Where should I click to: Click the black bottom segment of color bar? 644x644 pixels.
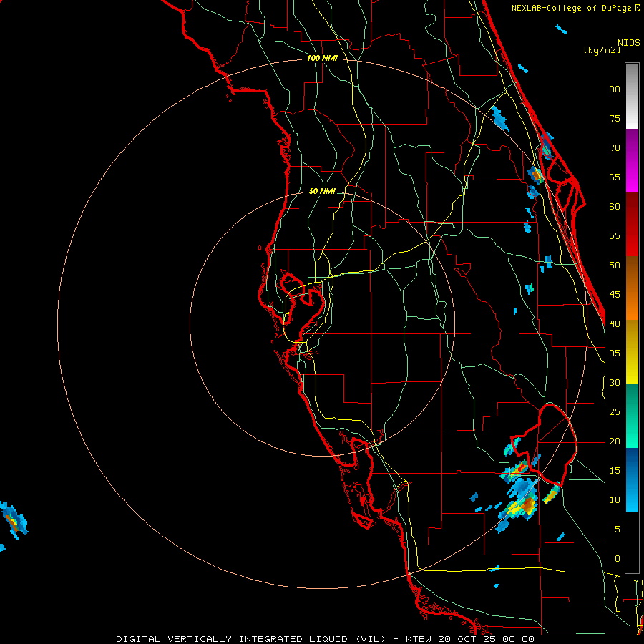pyautogui.click(x=632, y=542)
